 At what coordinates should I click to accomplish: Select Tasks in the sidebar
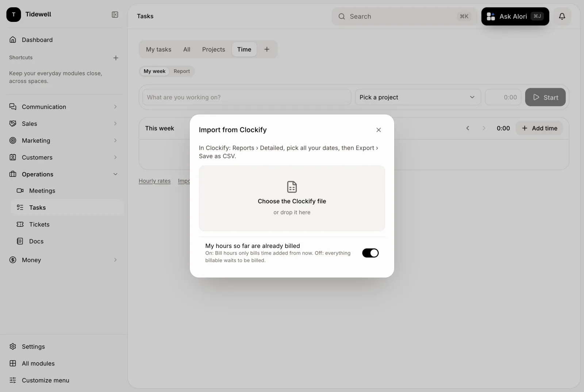coord(68,207)
